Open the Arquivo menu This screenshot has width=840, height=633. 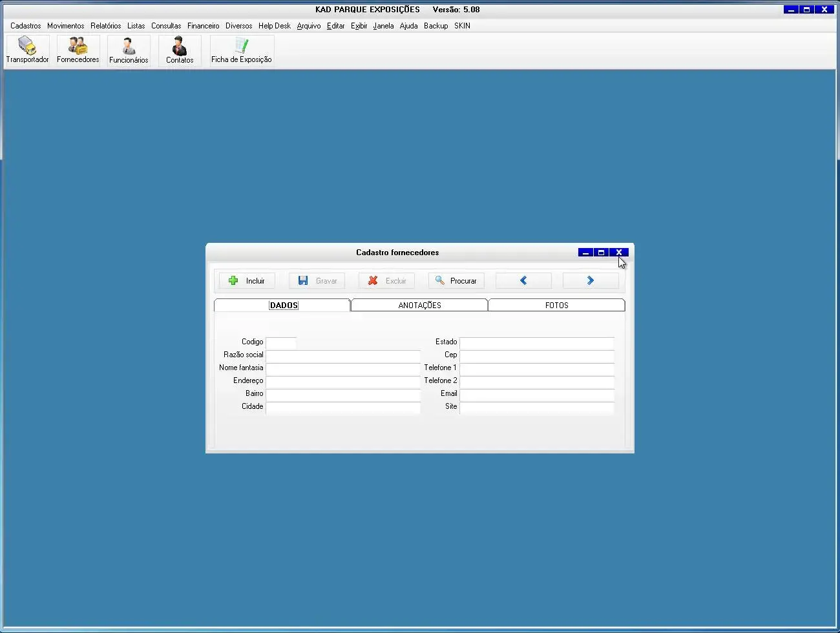coord(309,26)
